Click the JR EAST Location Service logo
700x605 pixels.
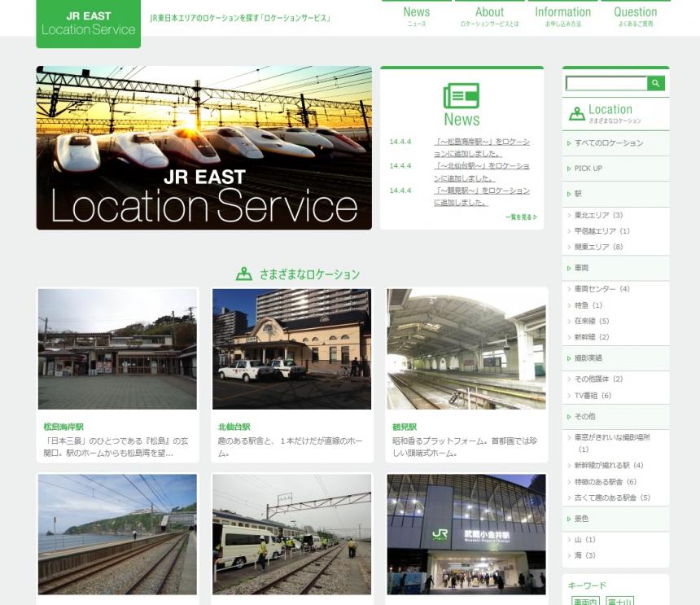[89, 24]
